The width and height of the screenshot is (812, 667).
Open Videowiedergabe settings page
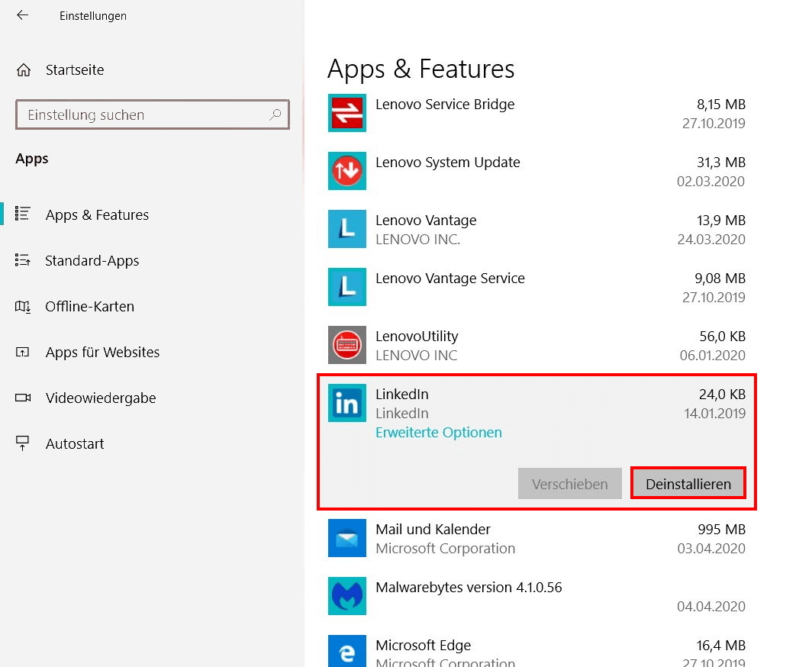click(x=101, y=398)
